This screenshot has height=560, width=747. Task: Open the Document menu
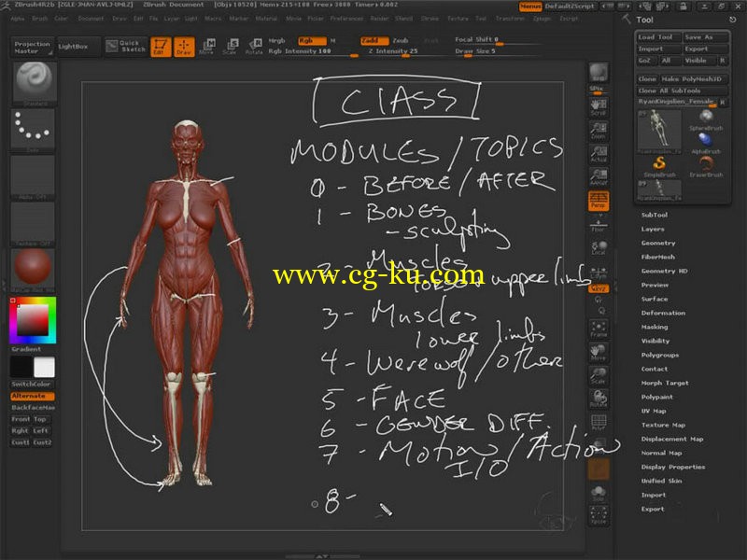coord(91,19)
